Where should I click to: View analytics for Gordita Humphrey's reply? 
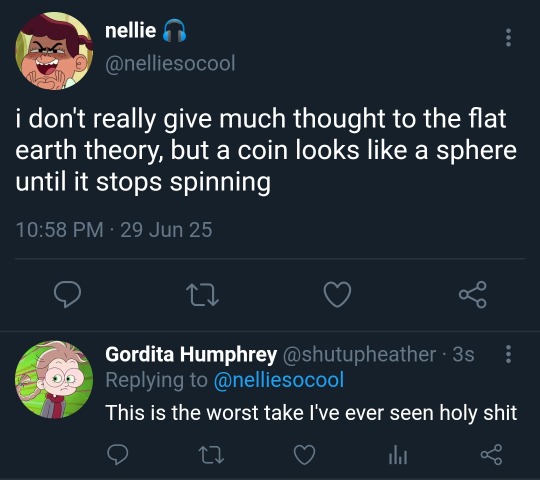(398, 455)
